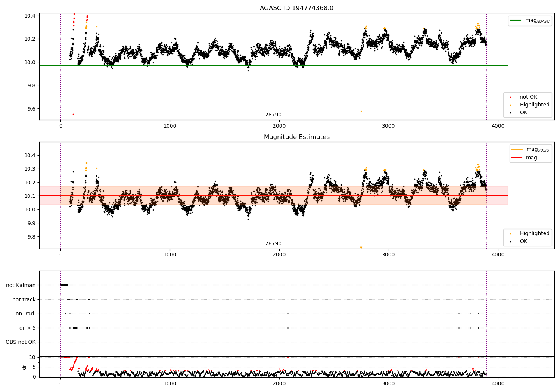Click 'Highlighted' in the Magnitude Estimates legend

point(534,234)
